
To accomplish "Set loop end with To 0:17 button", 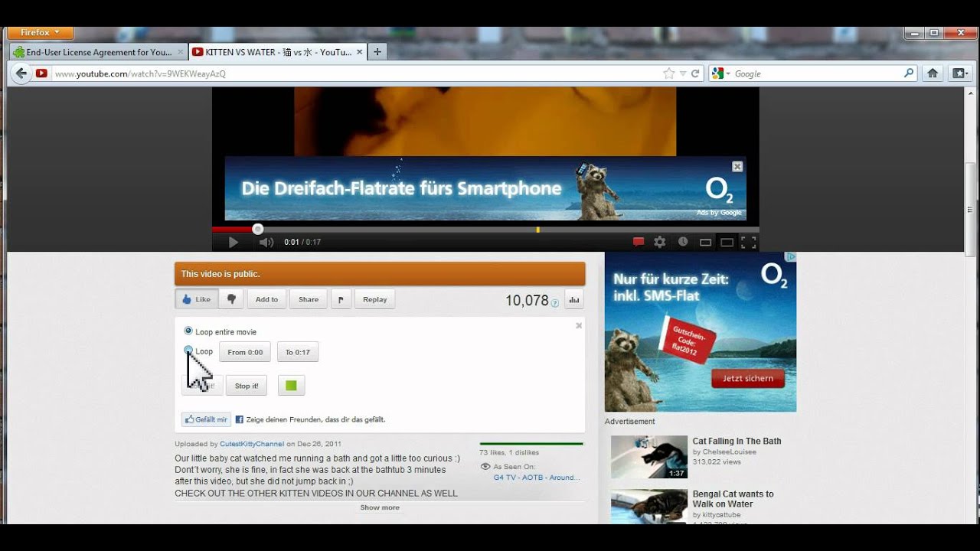I will click(298, 352).
